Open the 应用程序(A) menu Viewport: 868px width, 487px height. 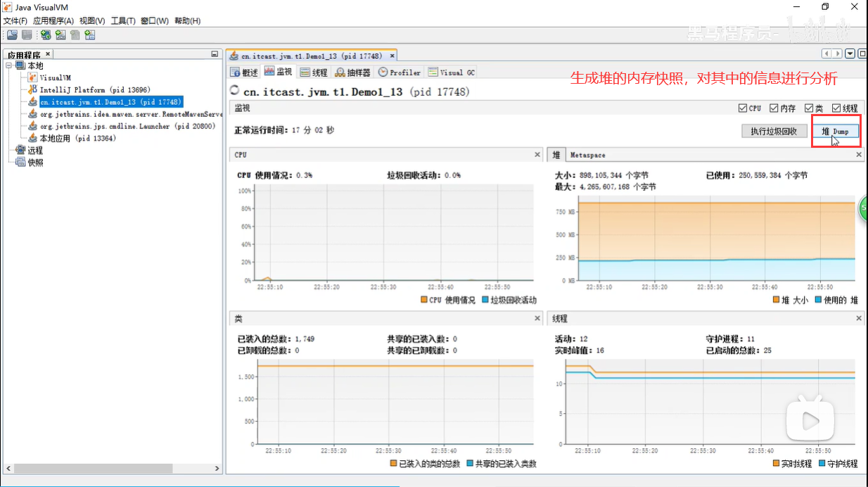pos(53,20)
